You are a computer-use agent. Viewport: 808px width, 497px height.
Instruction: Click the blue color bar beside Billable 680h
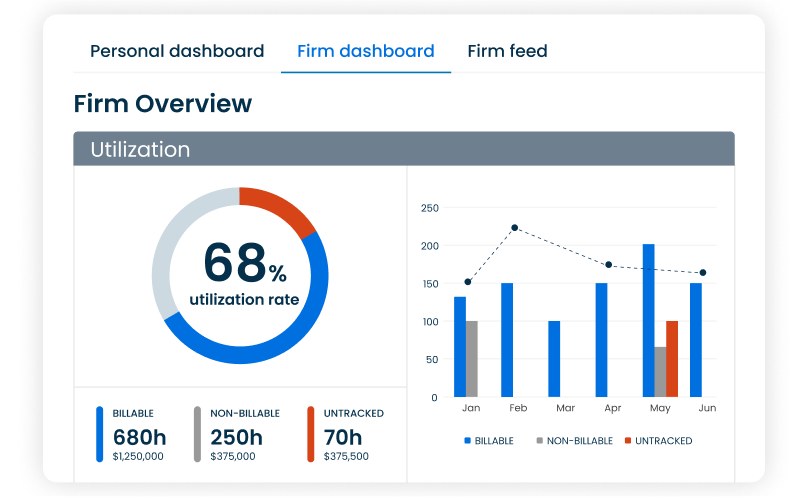100,434
